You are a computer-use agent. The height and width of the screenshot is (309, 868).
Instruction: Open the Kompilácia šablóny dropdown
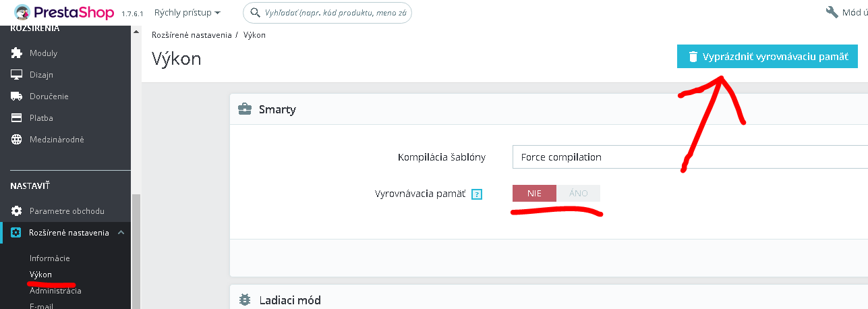pos(688,157)
